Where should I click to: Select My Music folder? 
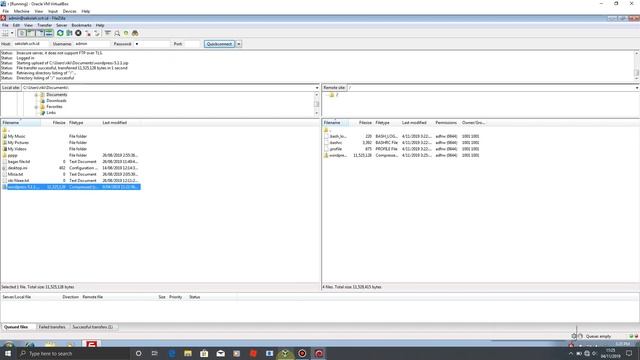tap(16, 136)
